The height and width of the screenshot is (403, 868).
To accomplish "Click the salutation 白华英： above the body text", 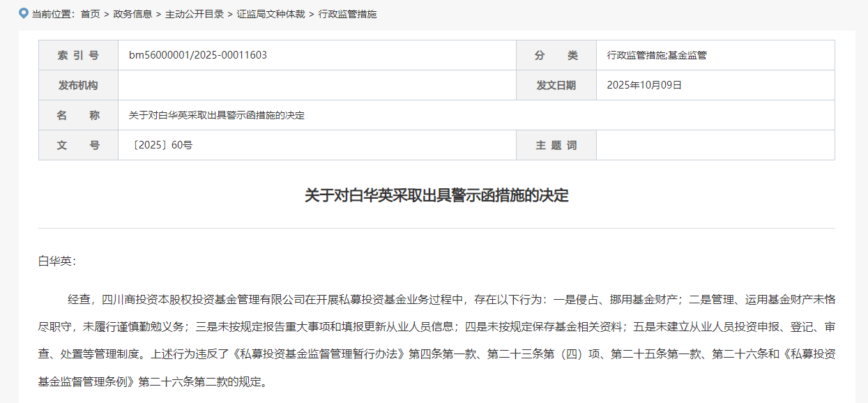I will pyautogui.click(x=56, y=261).
